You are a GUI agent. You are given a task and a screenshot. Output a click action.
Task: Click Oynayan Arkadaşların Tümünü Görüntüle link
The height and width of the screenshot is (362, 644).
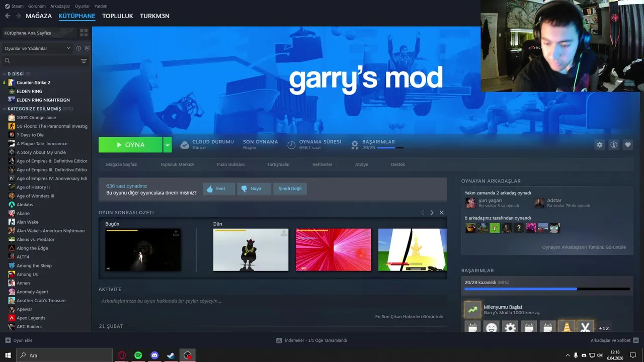[x=584, y=247]
